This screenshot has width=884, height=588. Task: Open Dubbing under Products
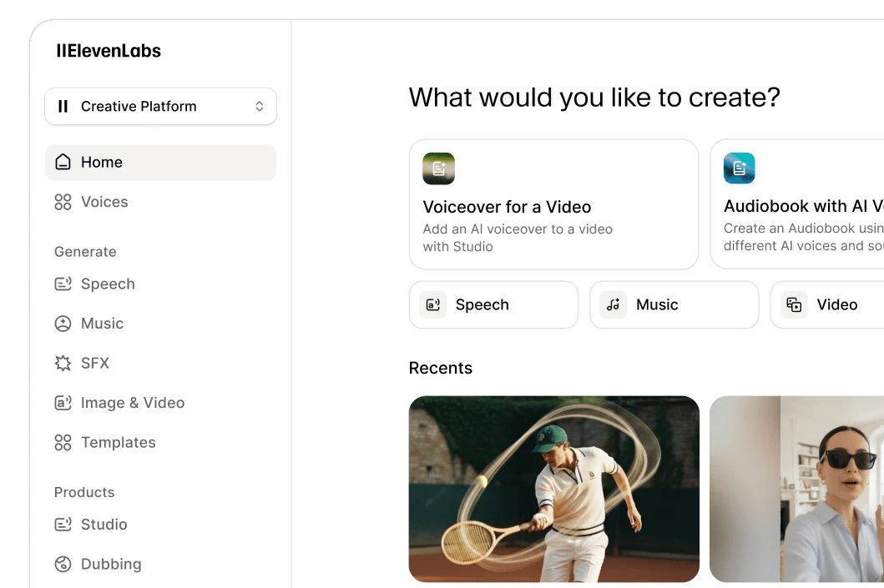(x=160, y=564)
